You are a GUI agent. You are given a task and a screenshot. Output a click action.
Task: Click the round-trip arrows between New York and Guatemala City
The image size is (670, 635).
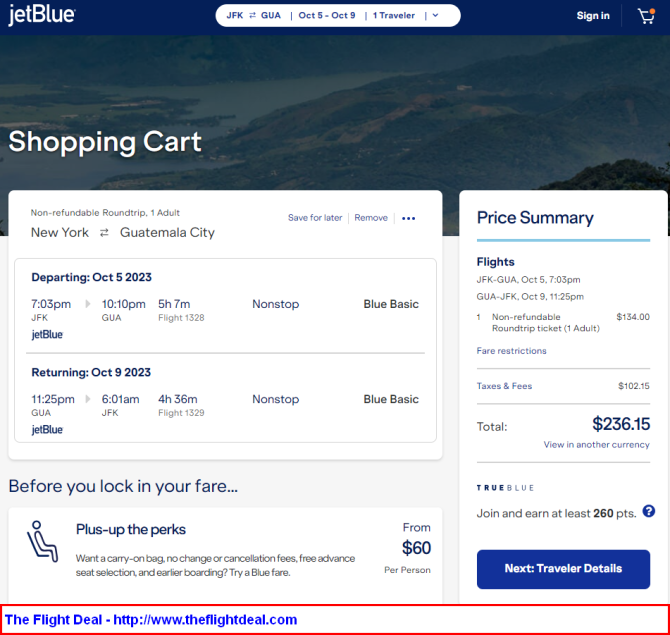(x=104, y=233)
